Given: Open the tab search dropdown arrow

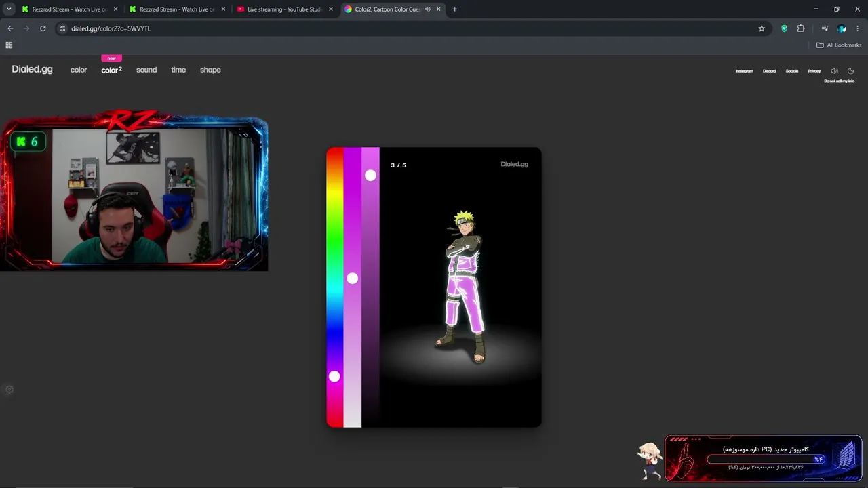Looking at the screenshot, I should click(9, 9).
